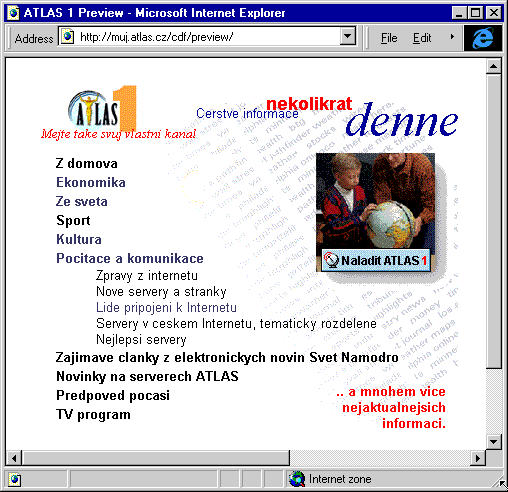The image size is (508, 492).
Task: Click the Internet zone globe icon
Action: (x=297, y=479)
